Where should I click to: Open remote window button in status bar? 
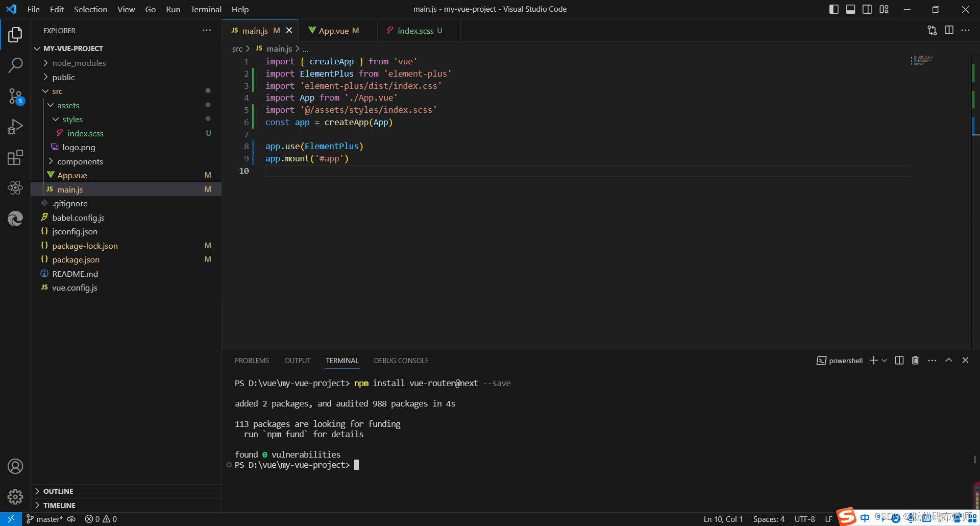pos(11,519)
